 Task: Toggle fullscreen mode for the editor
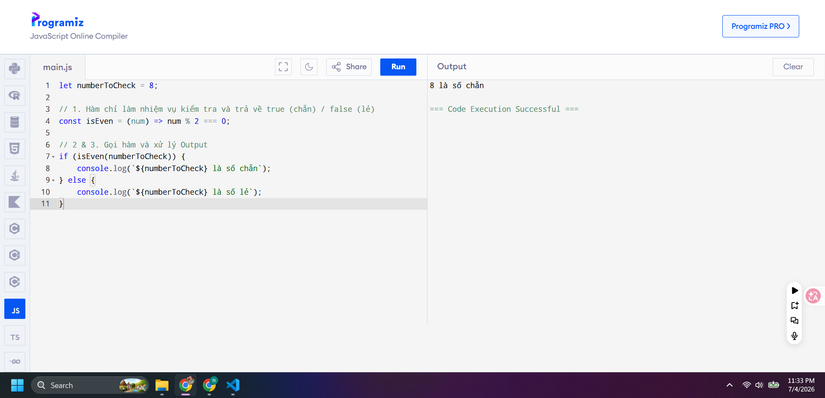283,67
